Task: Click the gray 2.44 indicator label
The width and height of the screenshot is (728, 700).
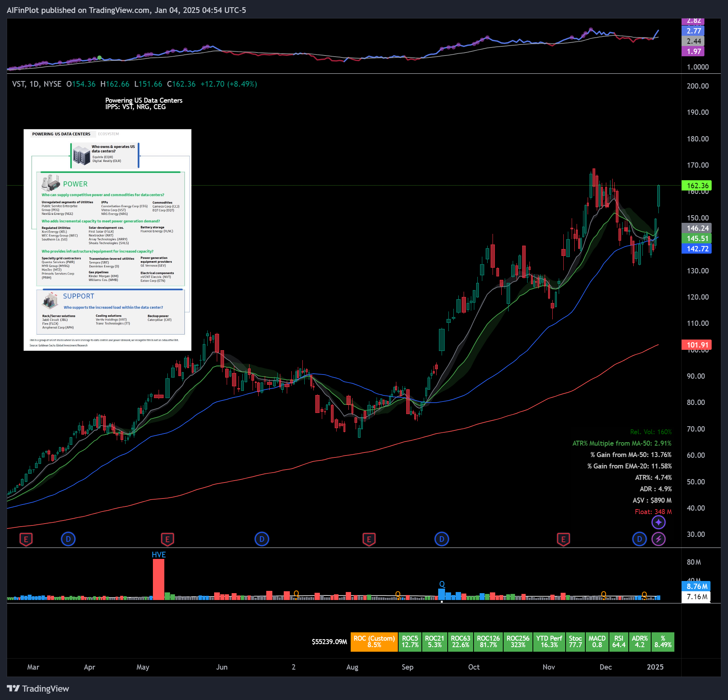Action: click(693, 41)
